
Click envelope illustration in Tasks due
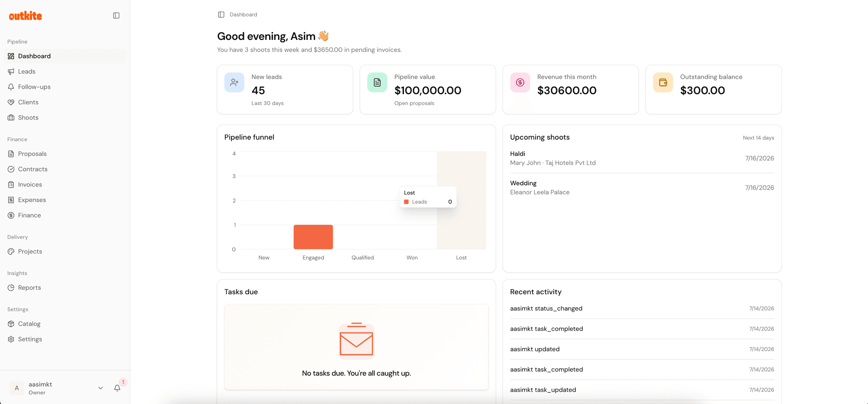coord(356,341)
